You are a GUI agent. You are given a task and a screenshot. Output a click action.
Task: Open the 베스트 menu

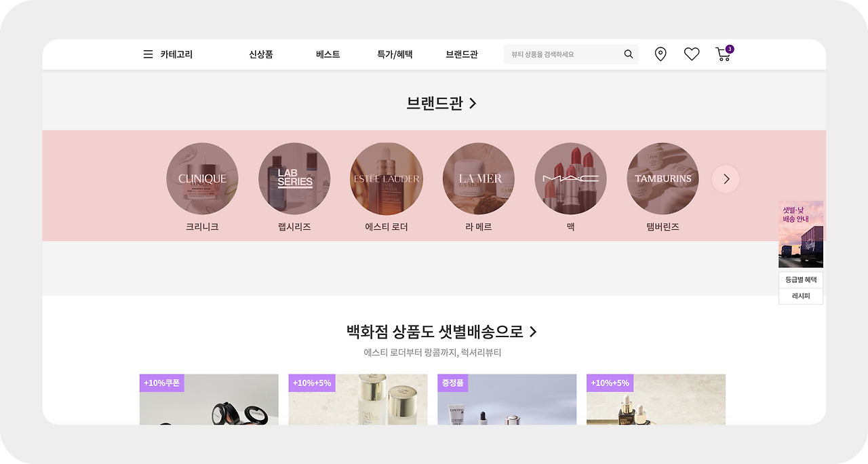pos(328,54)
